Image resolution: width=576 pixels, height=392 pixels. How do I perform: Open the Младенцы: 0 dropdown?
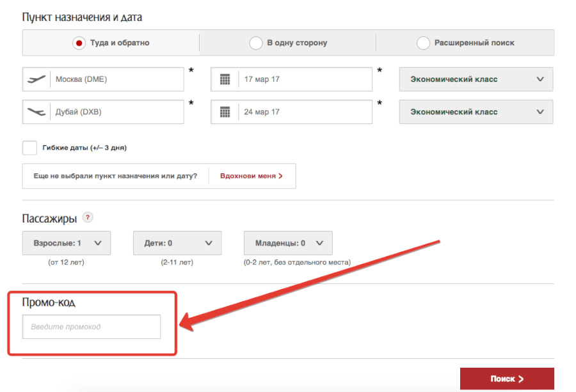[x=288, y=243]
